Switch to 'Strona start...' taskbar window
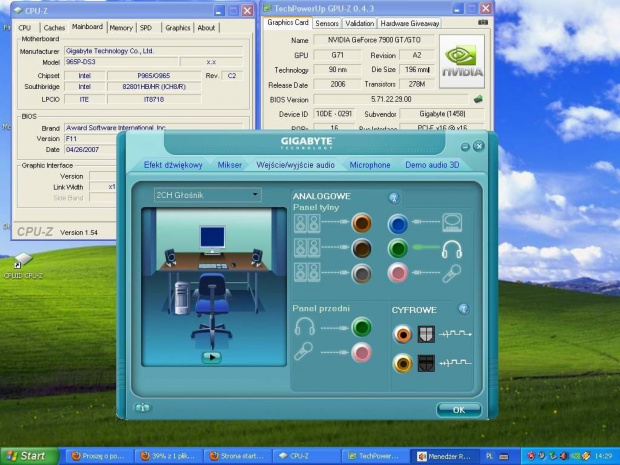This screenshot has height=465, width=620. point(237,456)
